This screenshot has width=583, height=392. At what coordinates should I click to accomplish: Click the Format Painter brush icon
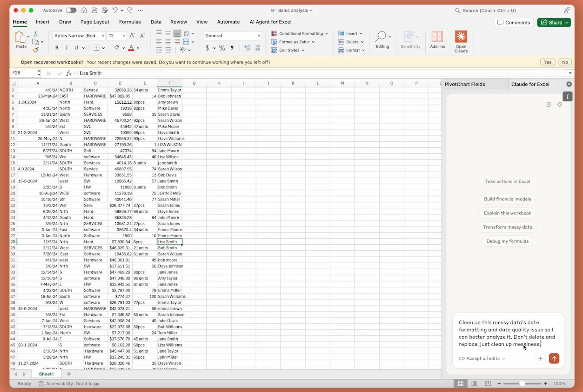tap(36, 50)
